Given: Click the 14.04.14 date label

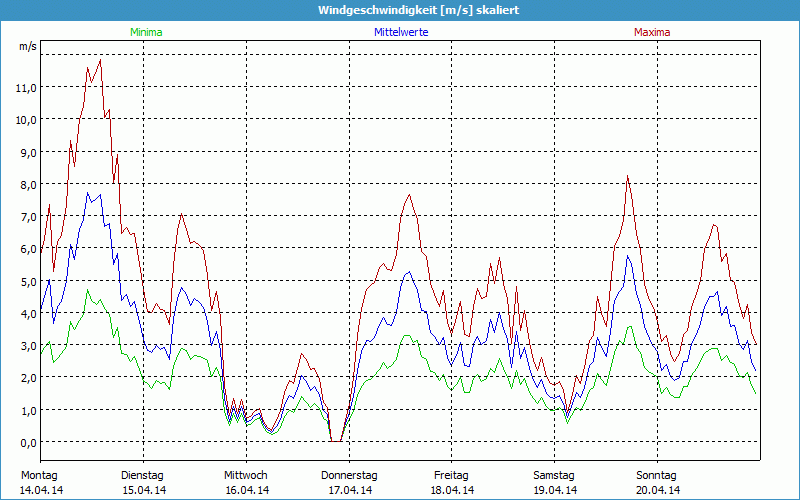Looking at the screenshot, I should click(x=41, y=490).
